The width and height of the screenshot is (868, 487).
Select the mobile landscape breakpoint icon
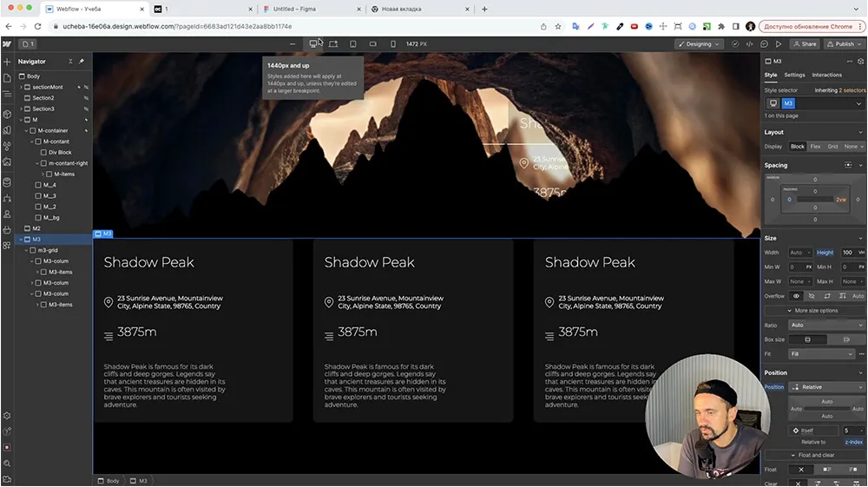pyautogui.click(x=373, y=43)
